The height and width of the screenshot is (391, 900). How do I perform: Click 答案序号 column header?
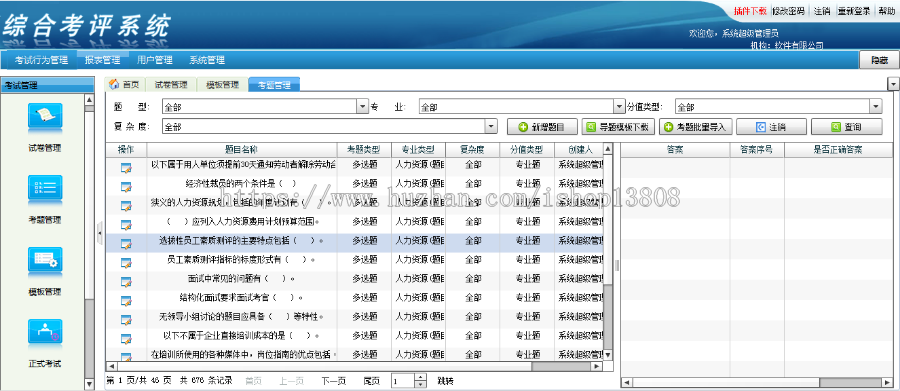click(757, 149)
